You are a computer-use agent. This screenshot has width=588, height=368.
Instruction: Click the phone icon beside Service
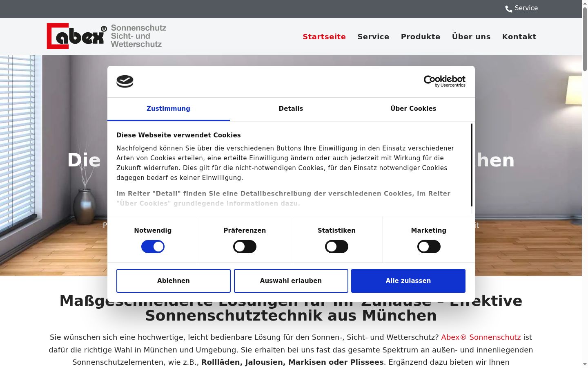pos(508,9)
